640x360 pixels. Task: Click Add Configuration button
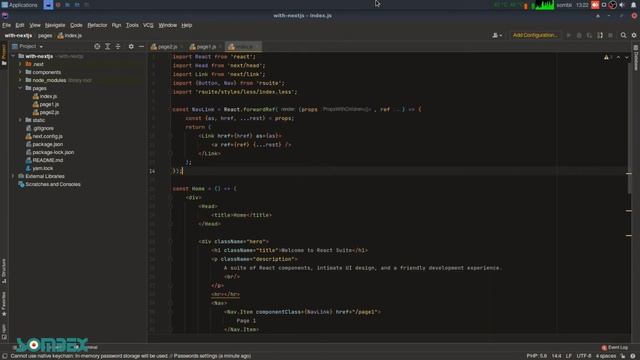pyautogui.click(x=535, y=36)
